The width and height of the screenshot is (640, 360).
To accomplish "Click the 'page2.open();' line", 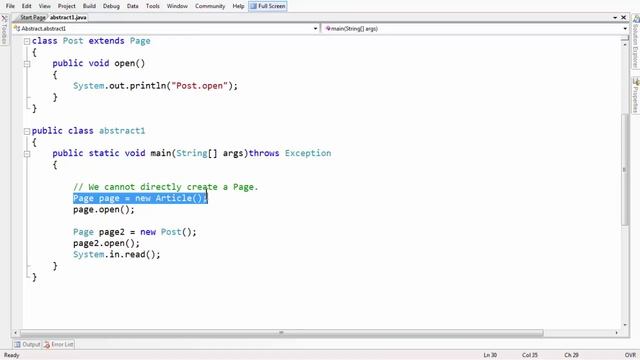I will click(x=106, y=243).
